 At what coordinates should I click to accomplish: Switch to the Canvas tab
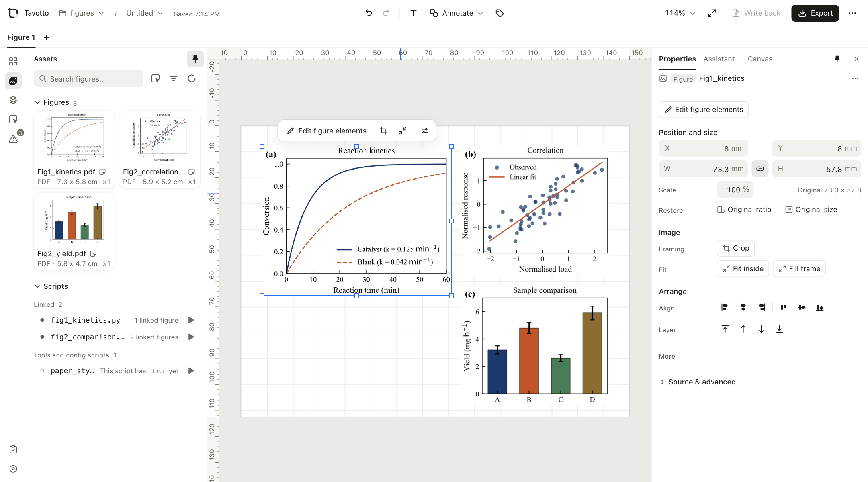pyautogui.click(x=760, y=59)
